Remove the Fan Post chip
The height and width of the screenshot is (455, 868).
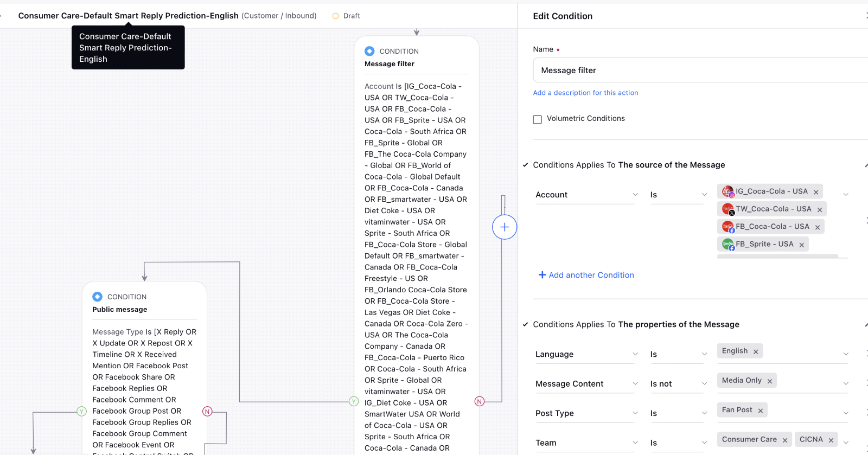(x=761, y=411)
